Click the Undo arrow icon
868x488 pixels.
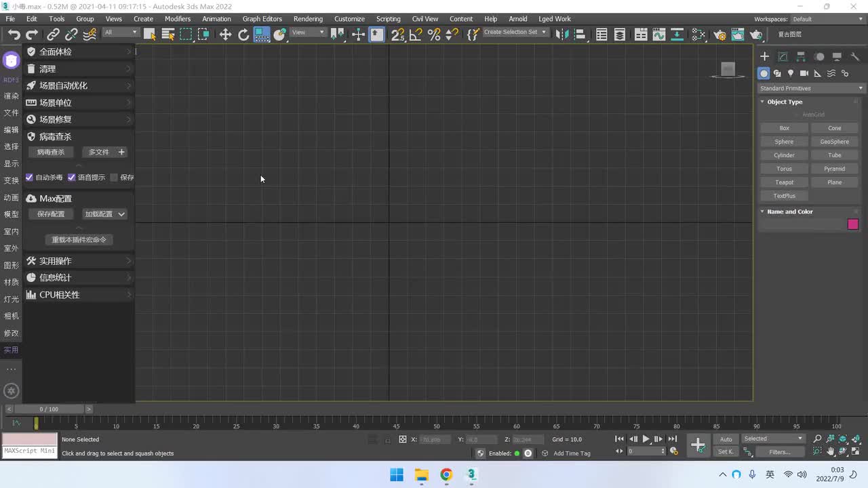[x=14, y=35]
